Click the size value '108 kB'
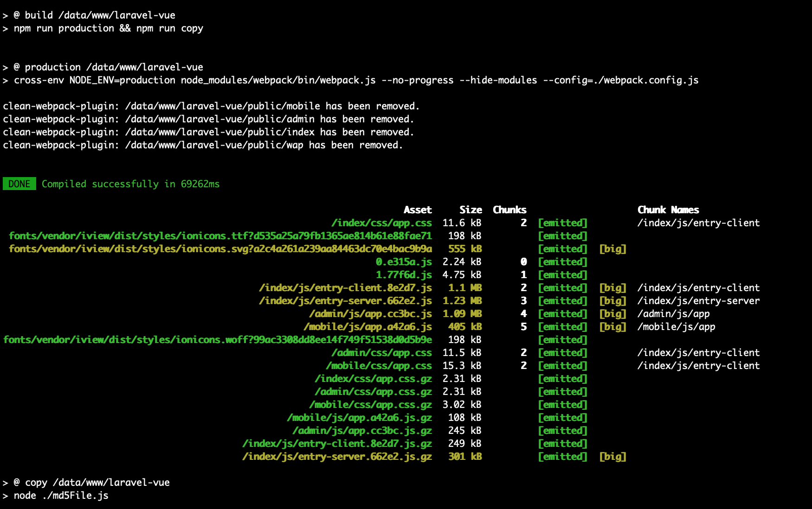Image resolution: width=812 pixels, height=509 pixels. [x=465, y=418]
